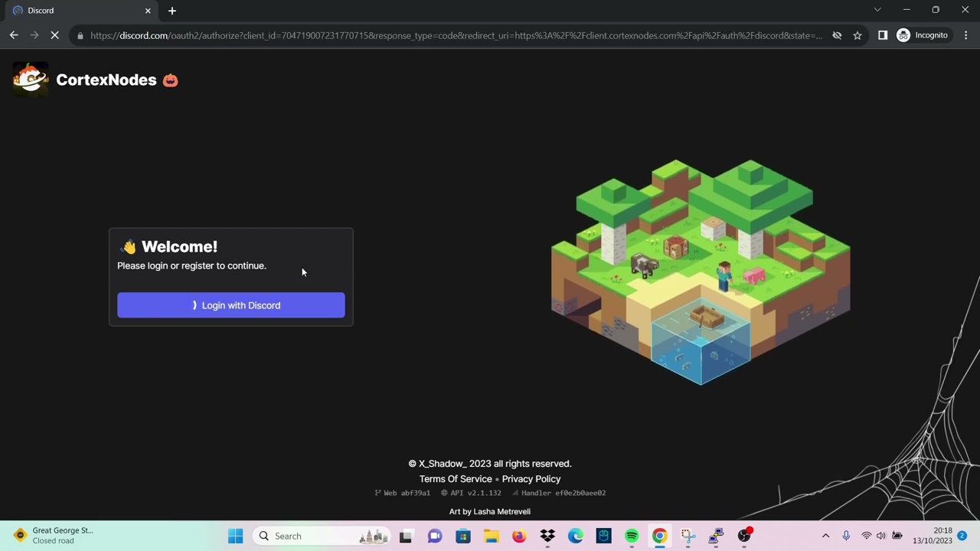
Task: Click the CortexNodes site title text
Action: pyautogui.click(x=106, y=80)
